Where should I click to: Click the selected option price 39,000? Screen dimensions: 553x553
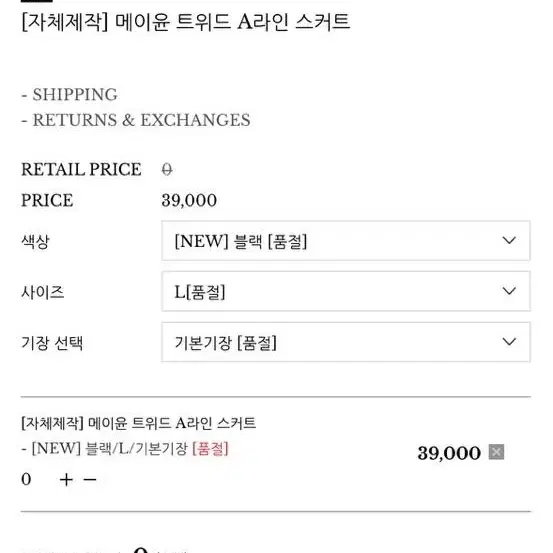[x=449, y=453]
